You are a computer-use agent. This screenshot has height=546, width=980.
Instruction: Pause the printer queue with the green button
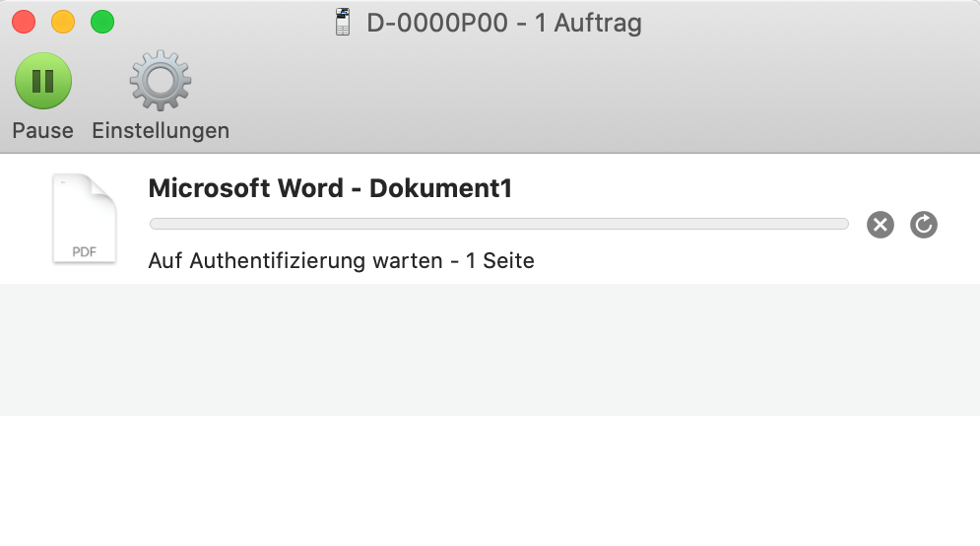[x=43, y=81]
